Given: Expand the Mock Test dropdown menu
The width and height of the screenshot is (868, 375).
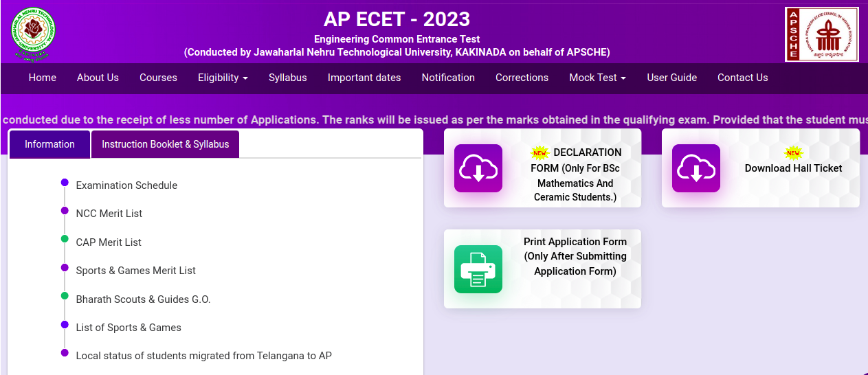Looking at the screenshot, I should click(x=597, y=78).
